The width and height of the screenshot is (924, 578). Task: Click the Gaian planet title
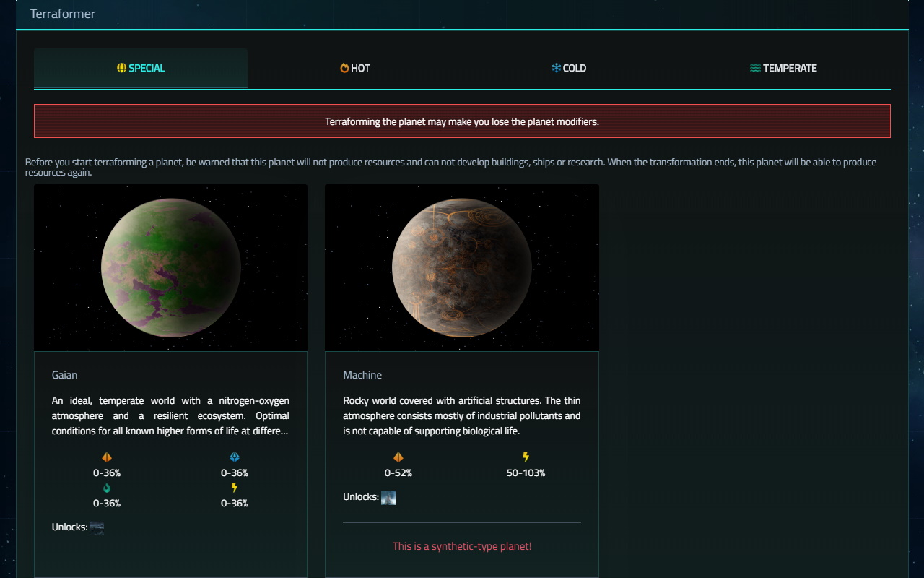coord(65,375)
